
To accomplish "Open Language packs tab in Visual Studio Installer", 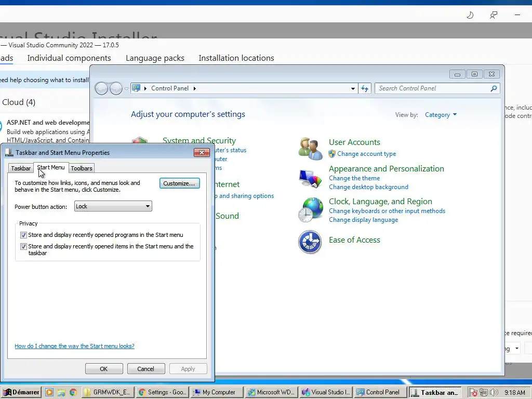I will [x=155, y=58].
